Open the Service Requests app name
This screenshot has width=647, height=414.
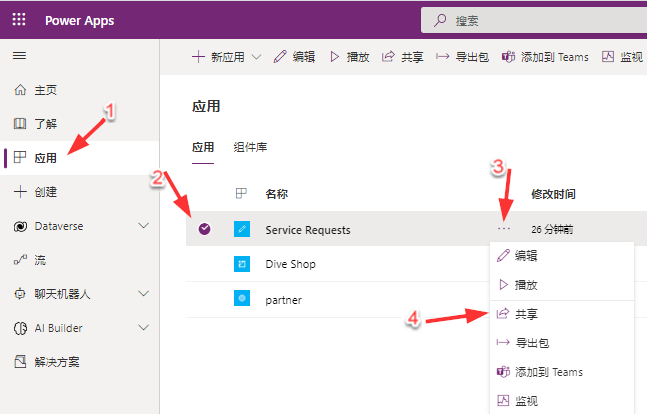tap(308, 230)
